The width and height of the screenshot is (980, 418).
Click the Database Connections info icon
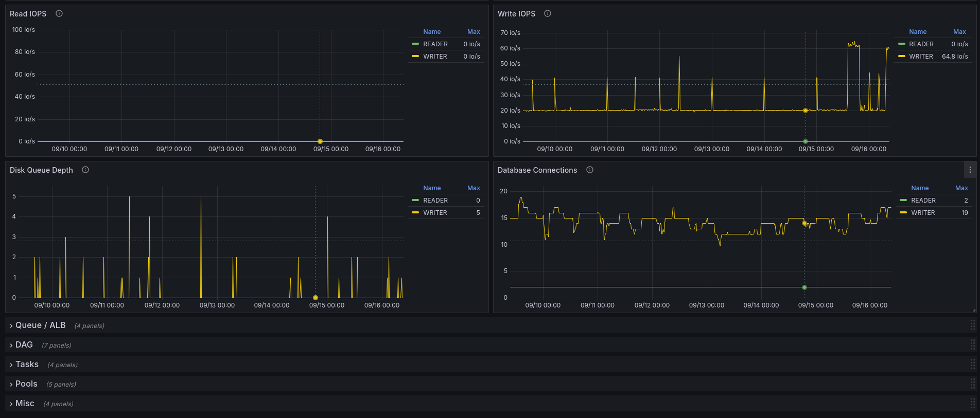[x=590, y=170]
